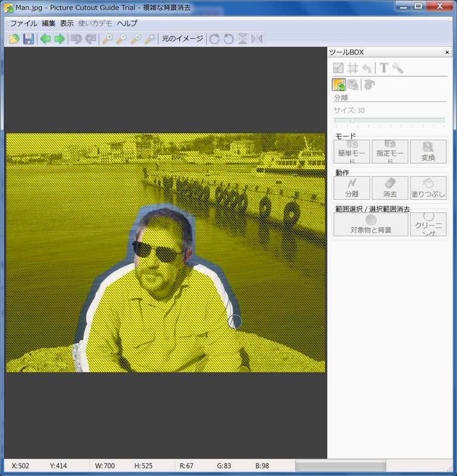Select the actual-size magnifier icon
This screenshot has height=476, width=457.
pos(136,39)
